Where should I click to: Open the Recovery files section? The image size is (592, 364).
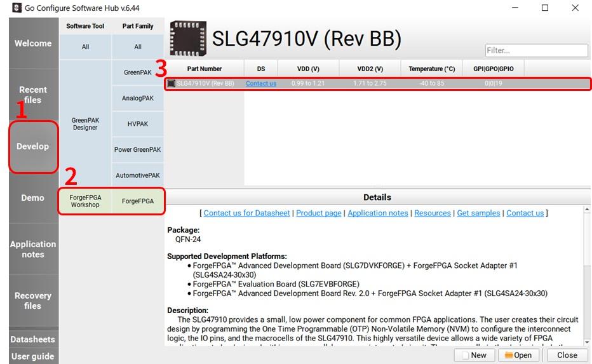click(33, 300)
